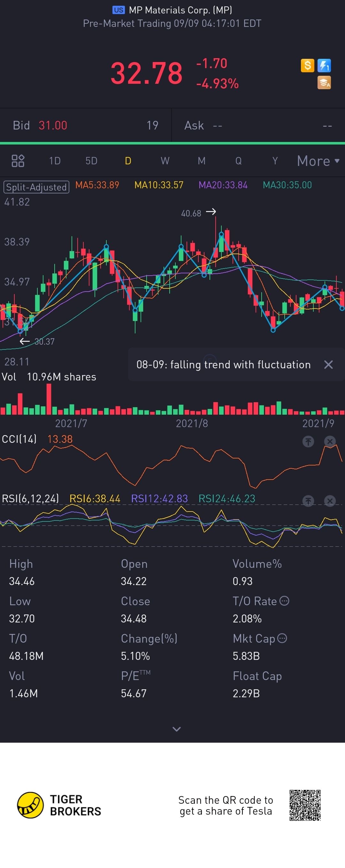Remove the CCI(14) indicator panel

tap(330, 442)
